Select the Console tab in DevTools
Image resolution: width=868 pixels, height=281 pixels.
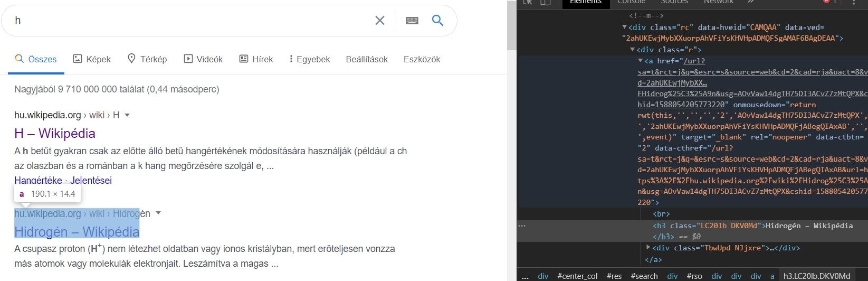point(631,3)
